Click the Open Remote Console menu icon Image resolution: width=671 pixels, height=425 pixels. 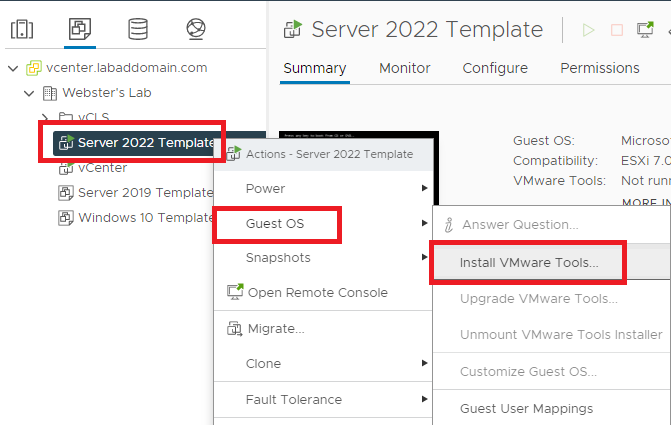pos(236,293)
